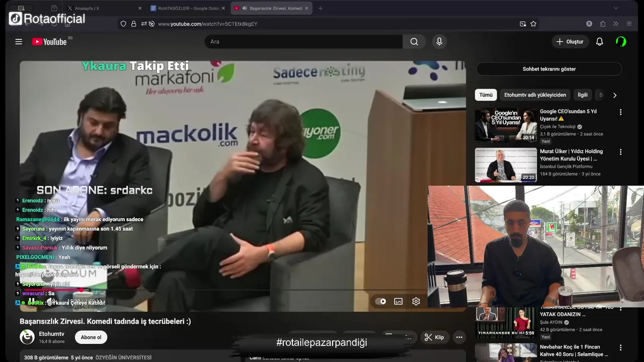Open picture-in-picture icon in address bar
644x362 pixels.
point(523,24)
